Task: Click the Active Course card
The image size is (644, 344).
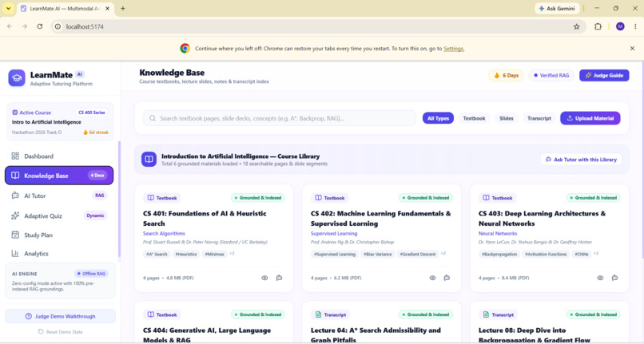Action: coord(60,122)
